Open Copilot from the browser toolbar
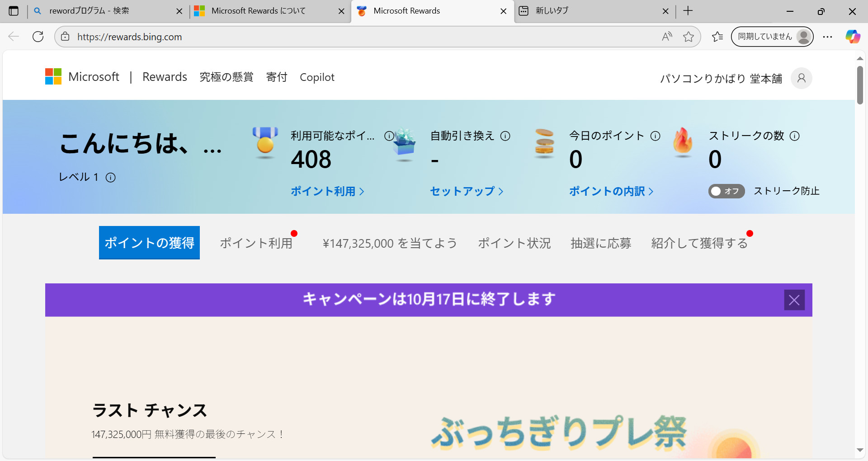The height and width of the screenshot is (461, 868). pyautogui.click(x=853, y=37)
